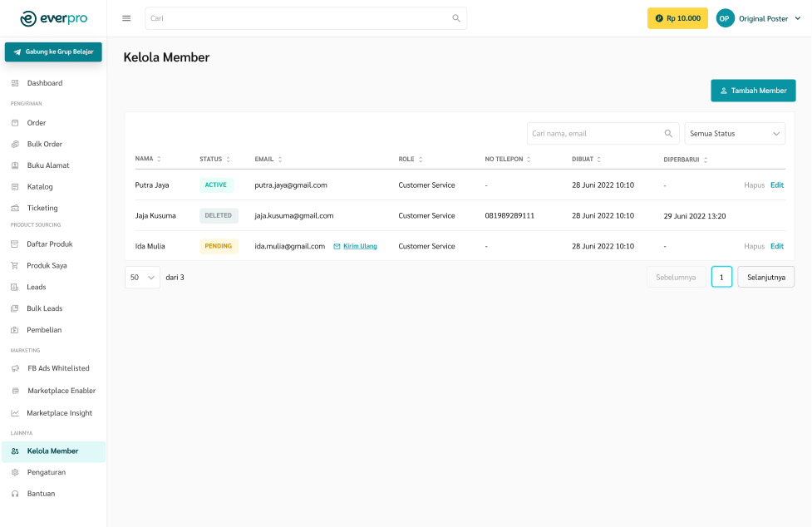The height and width of the screenshot is (527, 812).
Task: Click the member search magnifier icon
Action: (668, 134)
